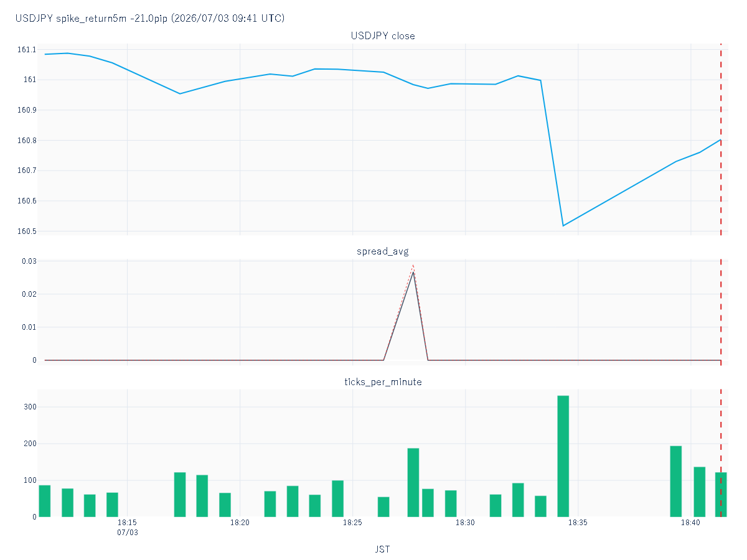The height and width of the screenshot is (560, 747).
Task: Click the 0.02 spread axis tick label
Action: tap(28, 294)
